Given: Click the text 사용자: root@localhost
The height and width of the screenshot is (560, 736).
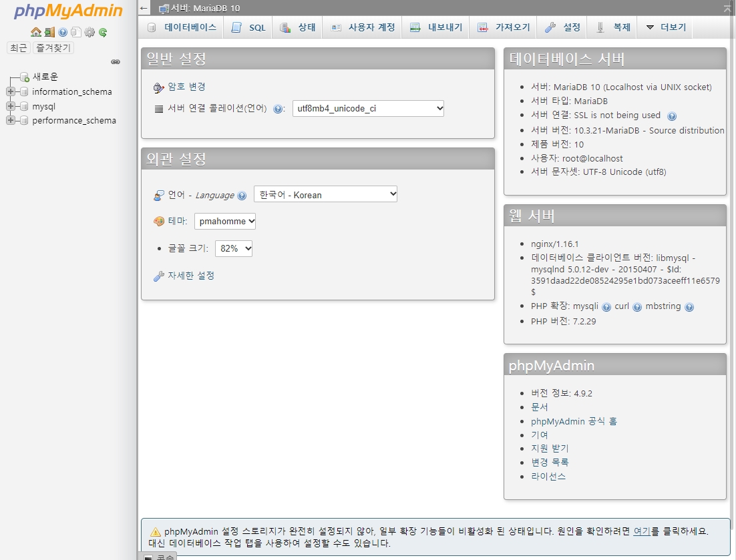Looking at the screenshot, I should point(577,159).
